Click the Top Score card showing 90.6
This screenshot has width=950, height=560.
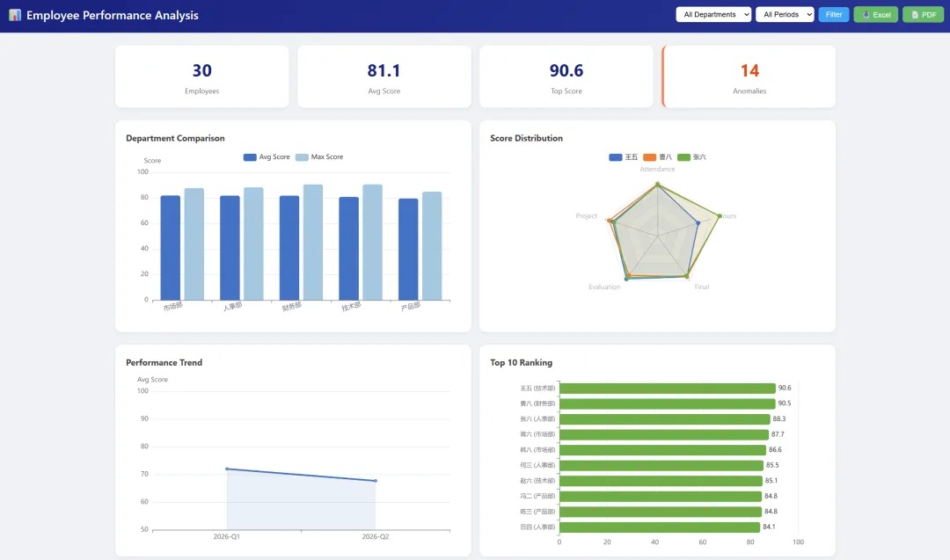[566, 76]
